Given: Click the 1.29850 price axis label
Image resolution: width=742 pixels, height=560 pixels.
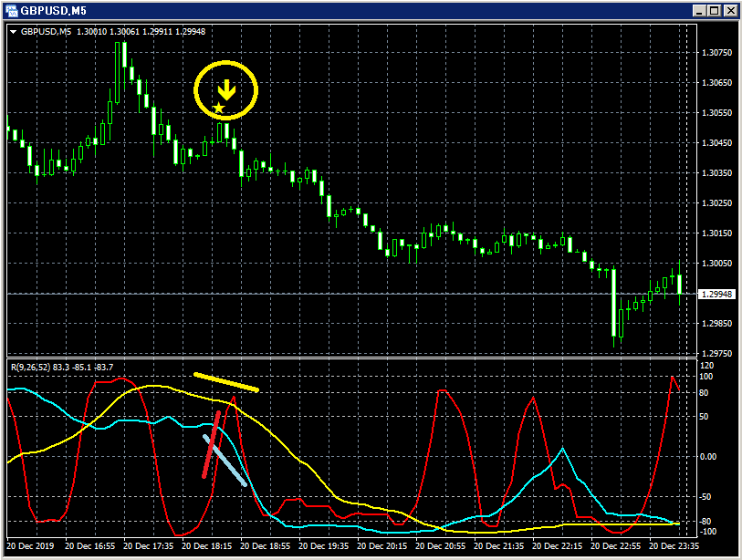Looking at the screenshot, I should [x=717, y=324].
